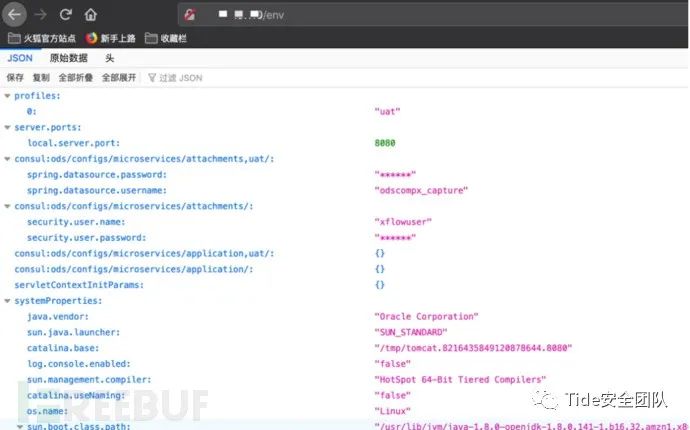Go back with the browser back arrow
The image size is (690, 430).
[14, 15]
